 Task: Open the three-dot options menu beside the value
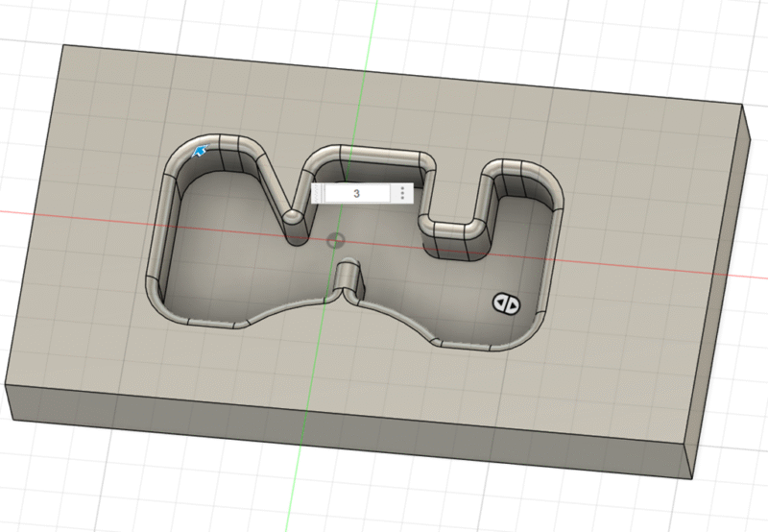click(402, 193)
